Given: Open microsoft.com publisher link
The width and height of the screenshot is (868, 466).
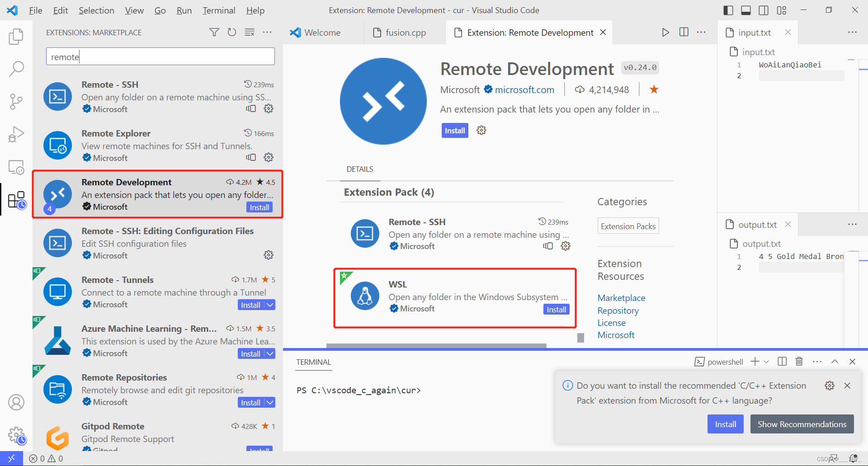Looking at the screenshot, I should pos(524,89).
